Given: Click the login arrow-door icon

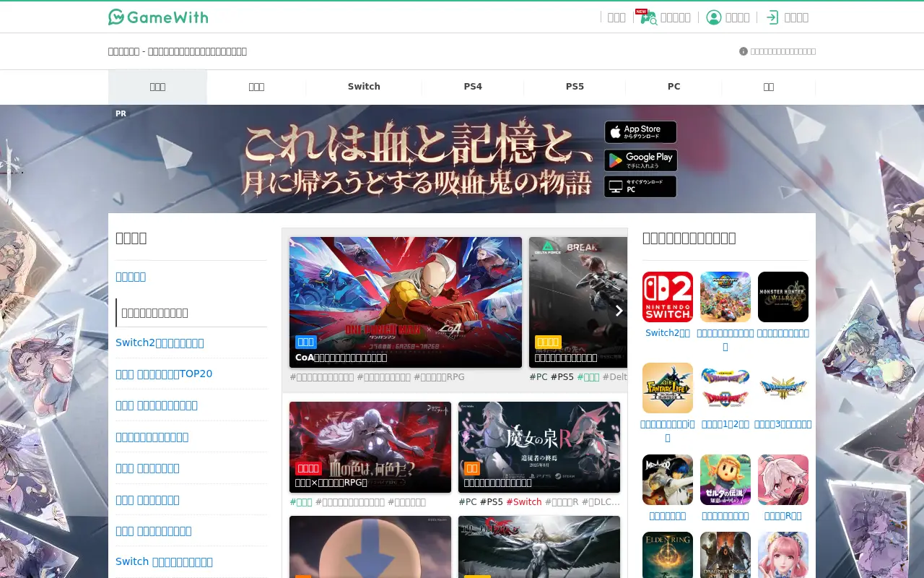Looking at the screenshot, I should 772,17.
